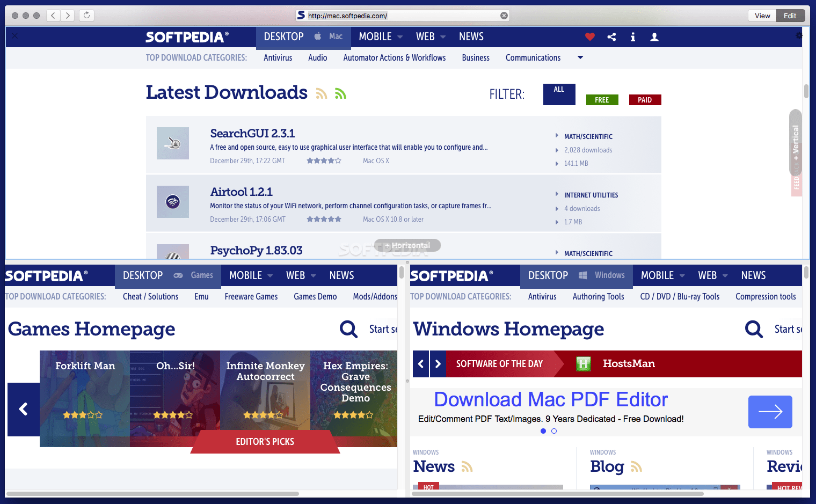
Task: Open the Antivirus category in the top pane
Action: [x=278, y=57]
